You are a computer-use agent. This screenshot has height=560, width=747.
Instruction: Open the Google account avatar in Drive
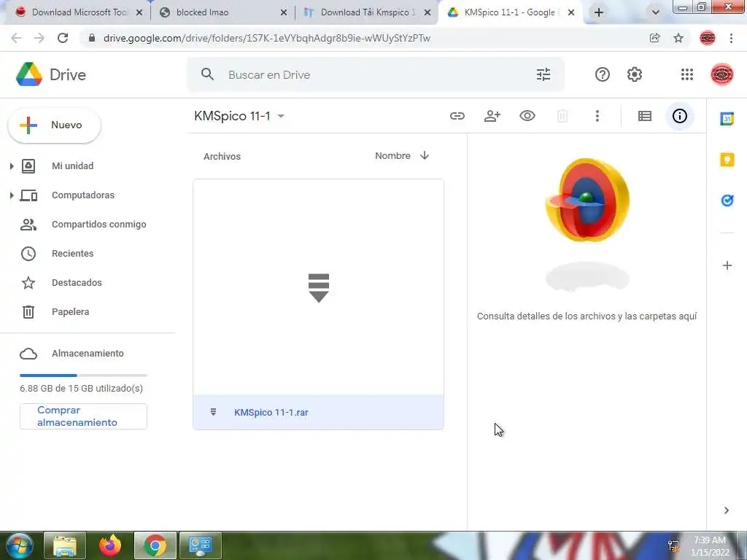[x=721, y=74]
